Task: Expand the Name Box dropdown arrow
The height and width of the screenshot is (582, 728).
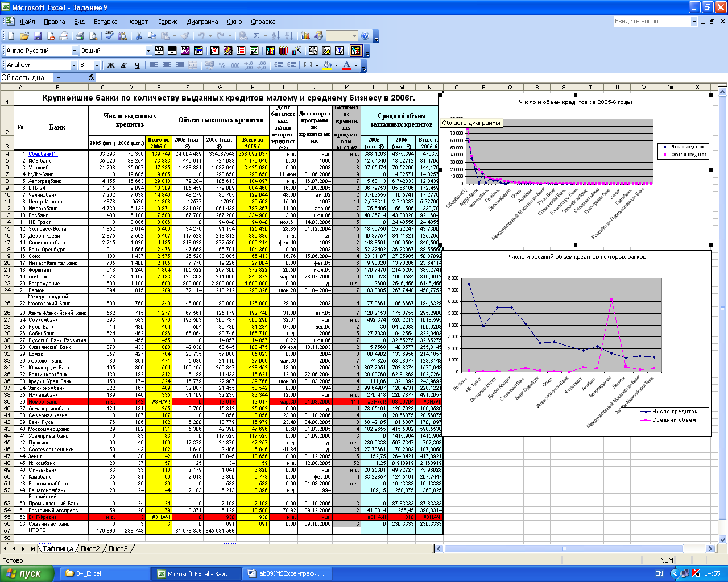Action: (x=58, y=77)
